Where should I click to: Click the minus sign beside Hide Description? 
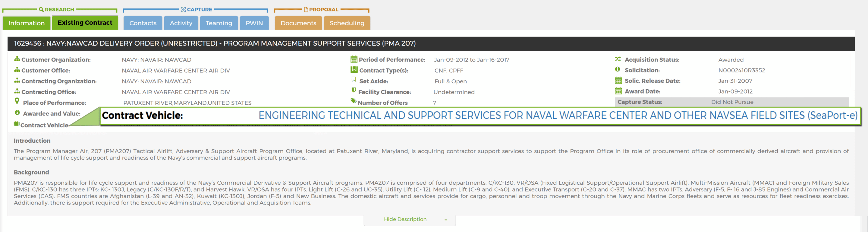pos(446,220)
